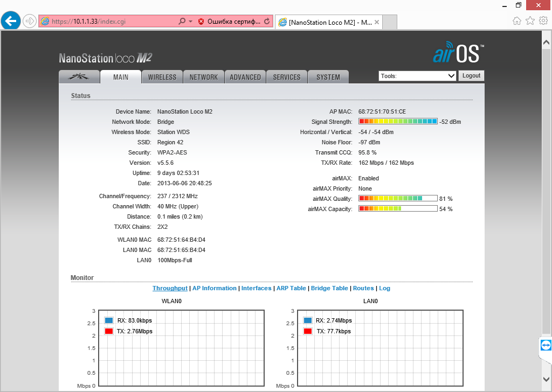
Task: Click the Signal Strength bar
Action: tap(398, 122)
